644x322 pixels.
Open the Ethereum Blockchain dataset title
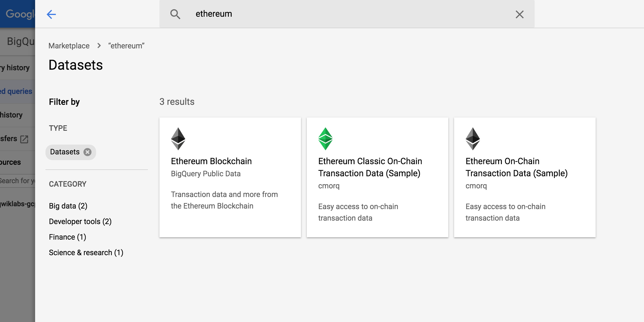pos(211,161)
